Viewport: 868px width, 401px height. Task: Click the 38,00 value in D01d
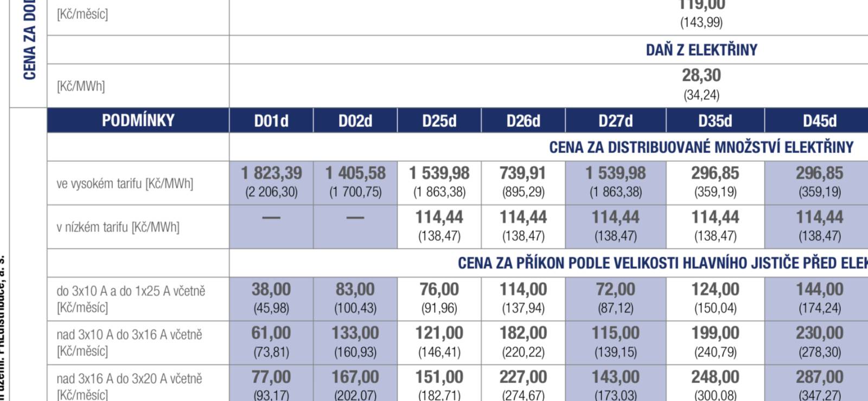[x=271, y=289]
